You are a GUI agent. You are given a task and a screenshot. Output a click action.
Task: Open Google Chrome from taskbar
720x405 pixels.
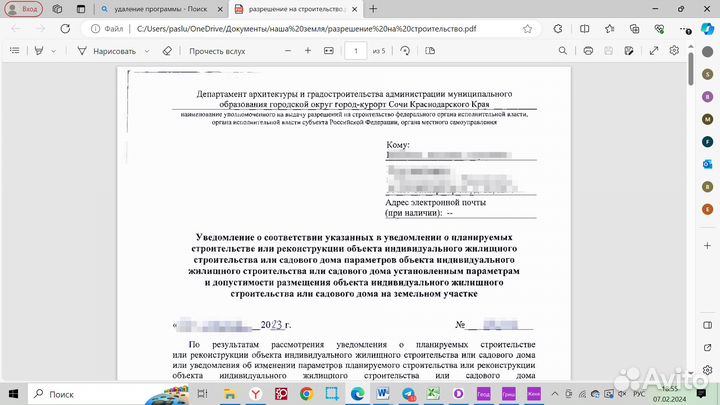[306, 394]
